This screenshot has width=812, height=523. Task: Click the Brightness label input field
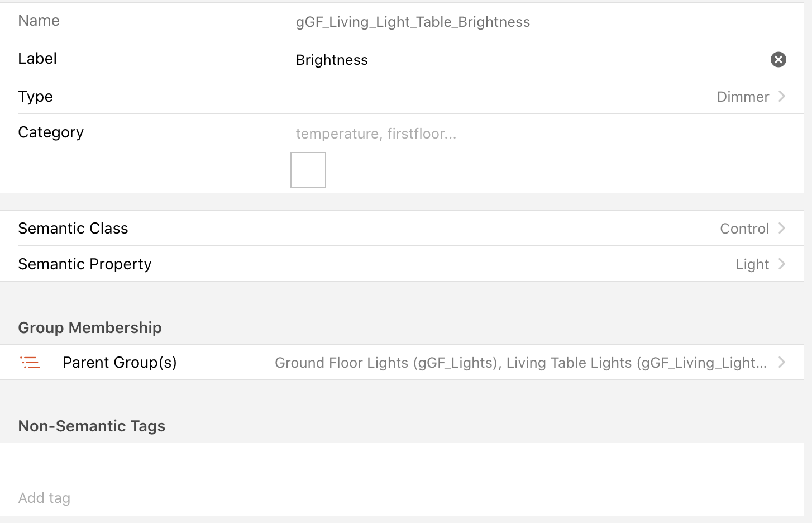tap(531, 60)
